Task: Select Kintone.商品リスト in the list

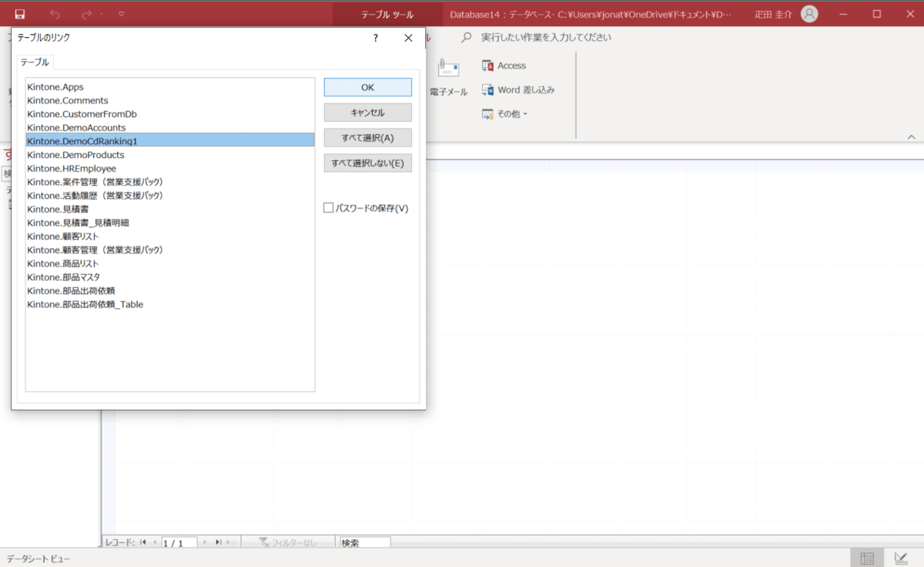Action: [170, 263]
